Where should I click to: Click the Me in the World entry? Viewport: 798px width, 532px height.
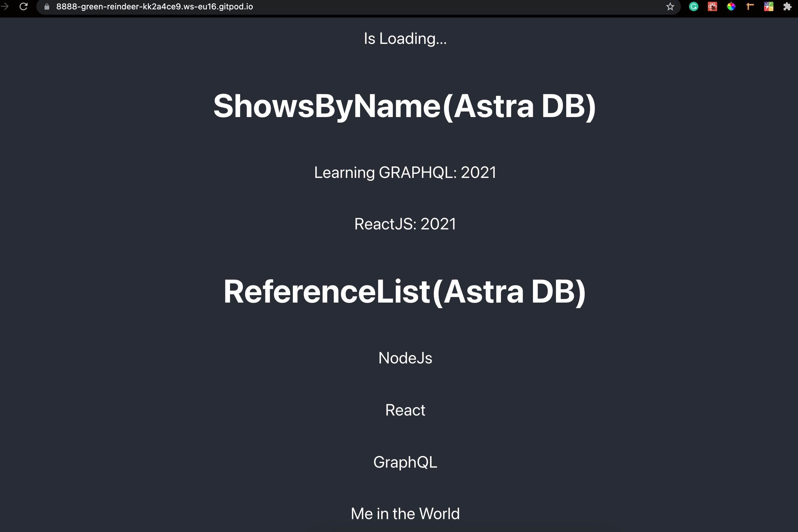click(x=405, y=514)
